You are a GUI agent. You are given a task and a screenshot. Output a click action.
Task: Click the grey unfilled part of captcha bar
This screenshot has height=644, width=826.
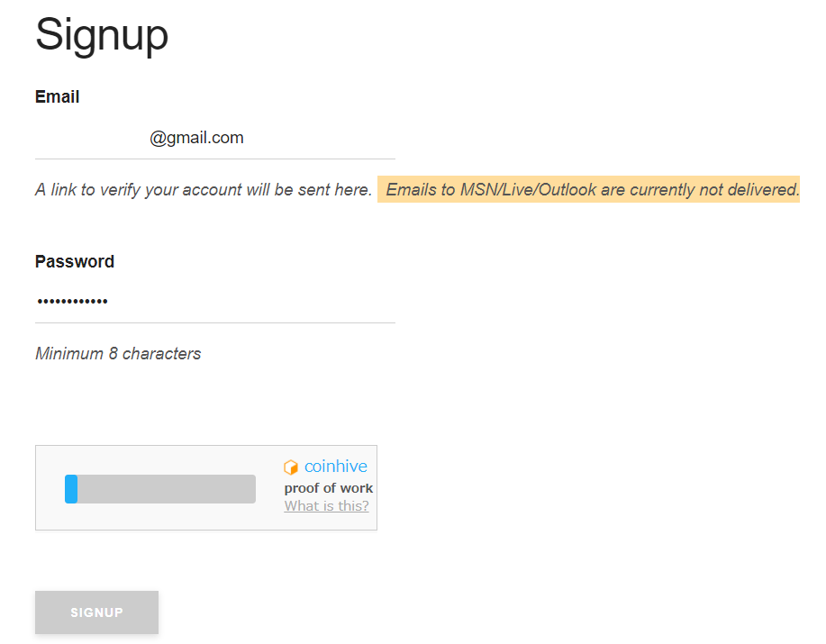coord(167,489)
